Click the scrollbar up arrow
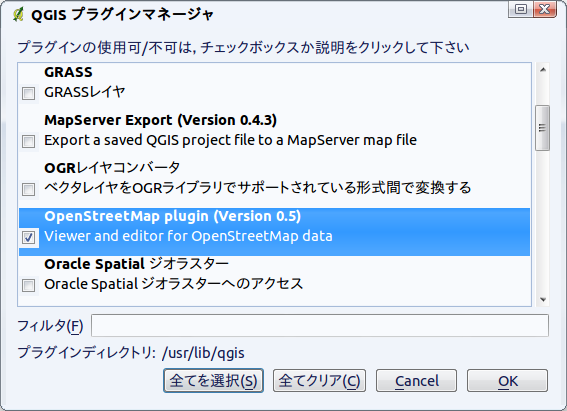Image resolution: width=567 pixels, height=411 pixels. (542, 70)
